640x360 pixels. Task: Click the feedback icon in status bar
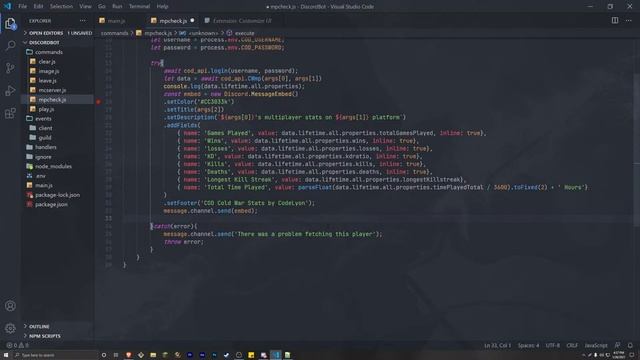point(618,345)
